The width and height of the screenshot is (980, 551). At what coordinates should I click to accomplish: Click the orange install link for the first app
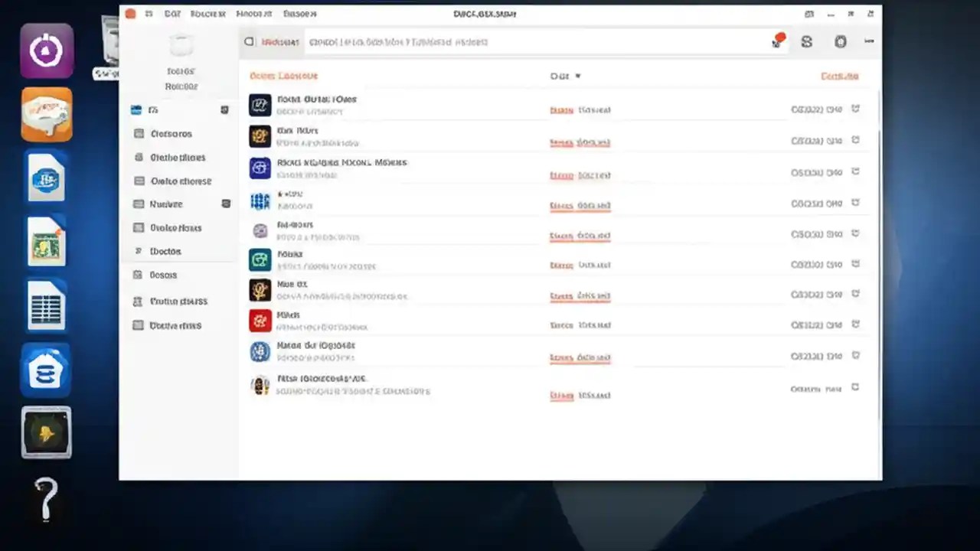(x=561, y=109)
